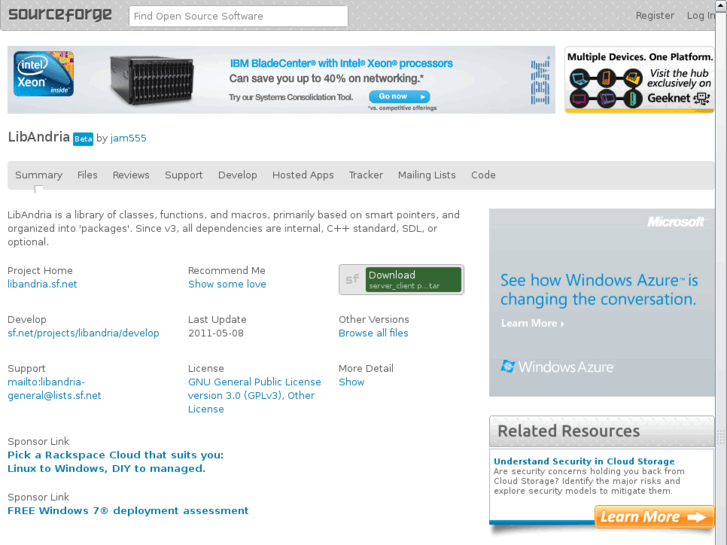Open the Mailing Lists tab
The width and height of the screenshot is (727, 545).
(427, 175)
